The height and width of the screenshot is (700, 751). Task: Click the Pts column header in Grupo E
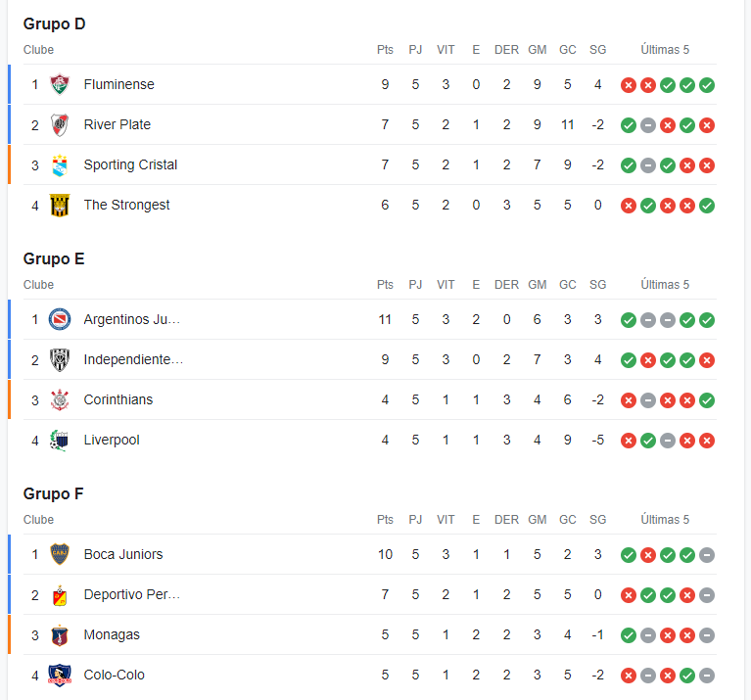pos(385,284)
